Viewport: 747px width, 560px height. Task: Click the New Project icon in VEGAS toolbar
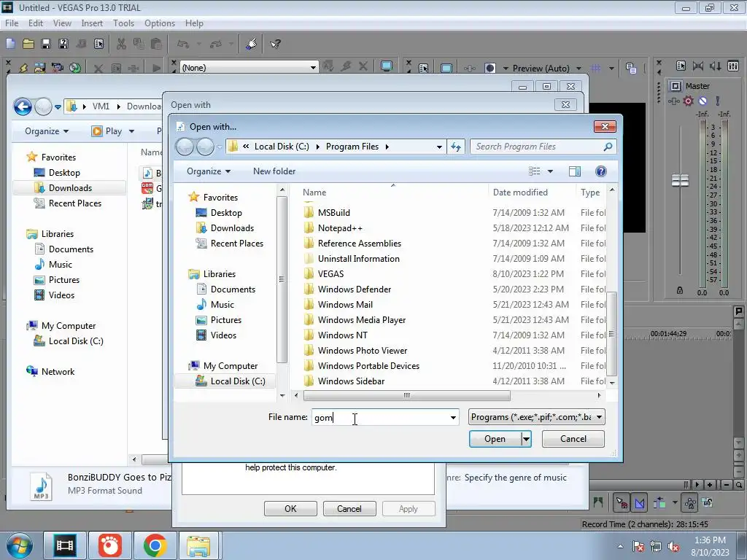[10, 44]
